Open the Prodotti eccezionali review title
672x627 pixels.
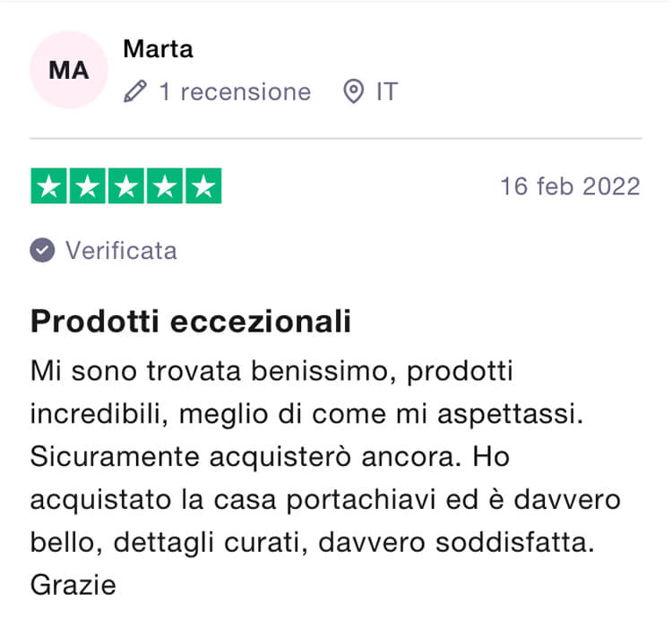pyautogui.click(x=191, y=321)
